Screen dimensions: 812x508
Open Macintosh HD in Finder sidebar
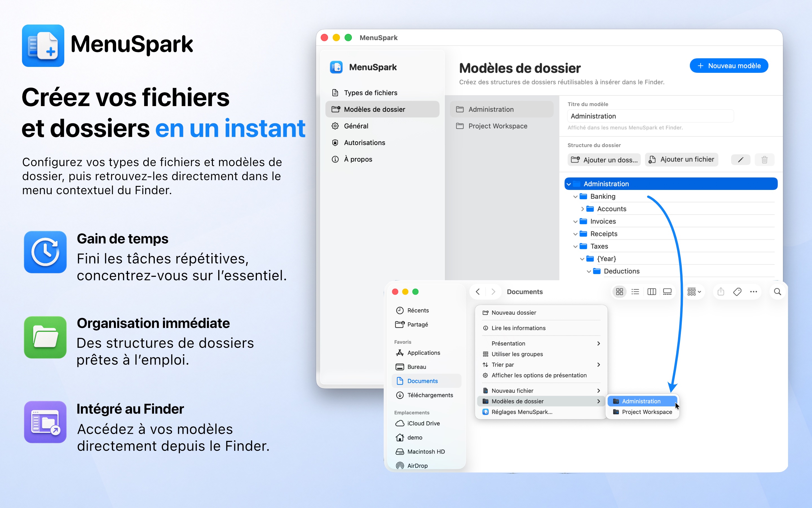pos(427,452)
